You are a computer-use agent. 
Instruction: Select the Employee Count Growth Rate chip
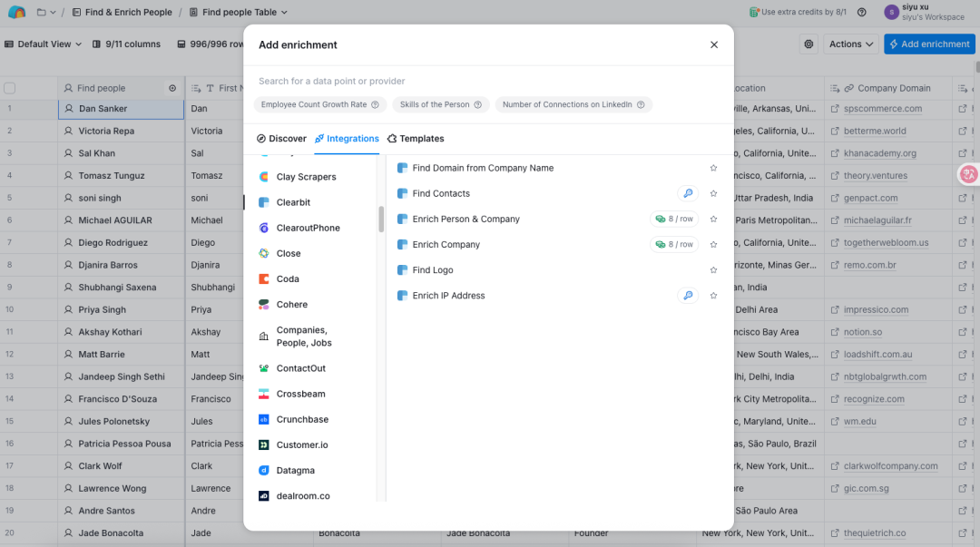(x=319, y=105)
